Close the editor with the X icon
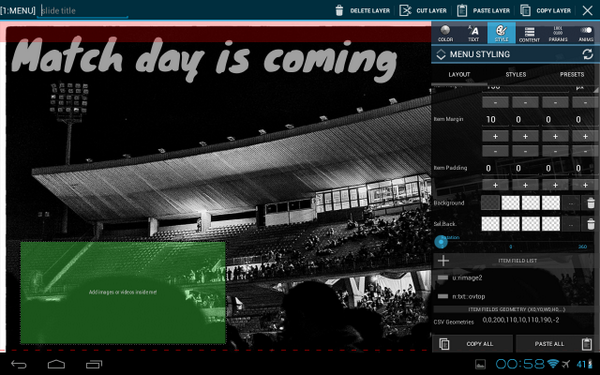Image resolution: width=600 pixels, height=375 pixels. coord(587,11)
